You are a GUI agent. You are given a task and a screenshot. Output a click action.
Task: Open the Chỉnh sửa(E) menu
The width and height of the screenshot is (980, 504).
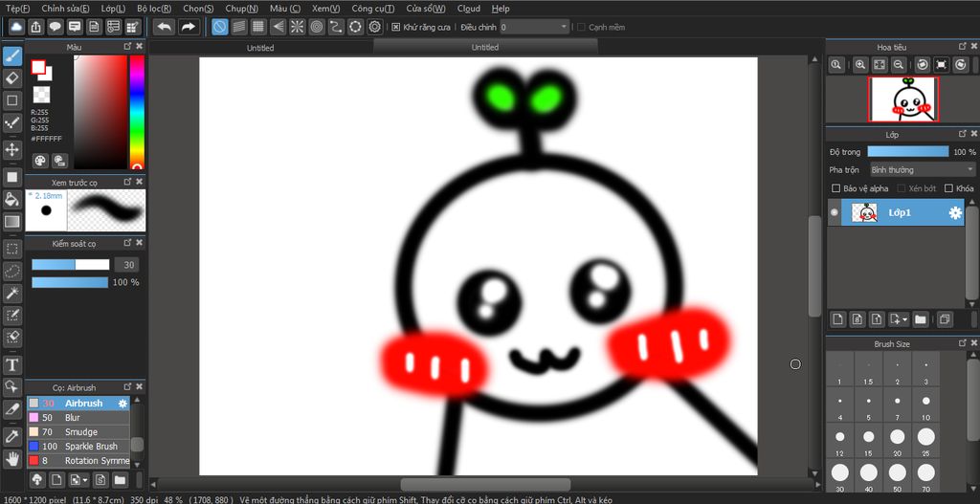pyautogui.click(x=65, y=9)
